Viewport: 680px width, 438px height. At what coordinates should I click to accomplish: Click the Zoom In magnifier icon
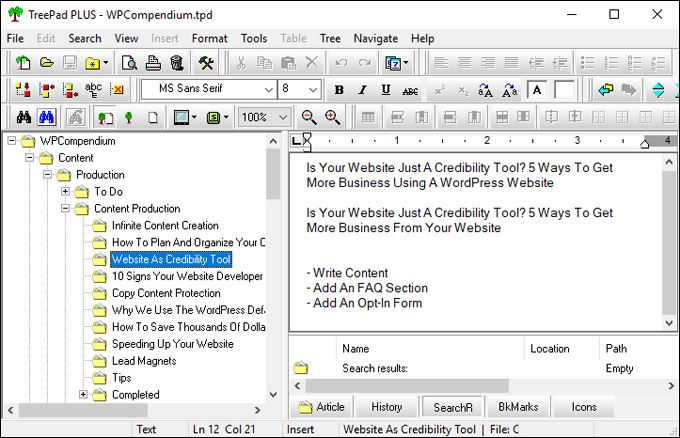(333, 117)
